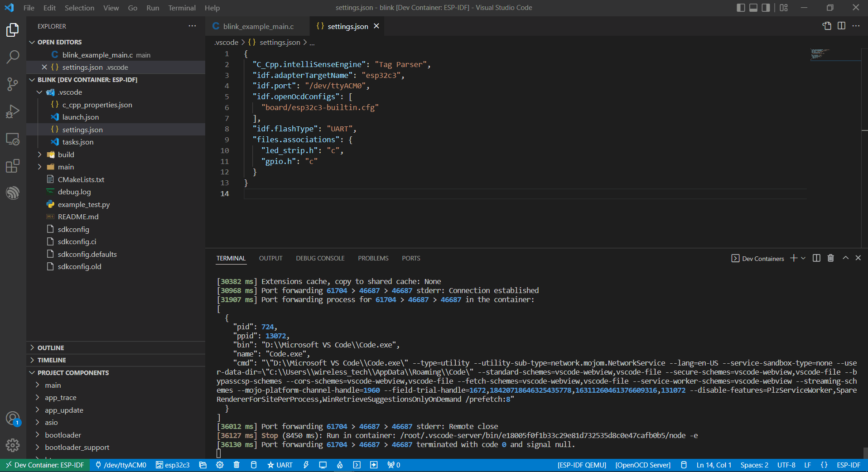Toggle the primary side bar visibility
Viewport: 868px width, 472px height.
click(x=741, y=8)
